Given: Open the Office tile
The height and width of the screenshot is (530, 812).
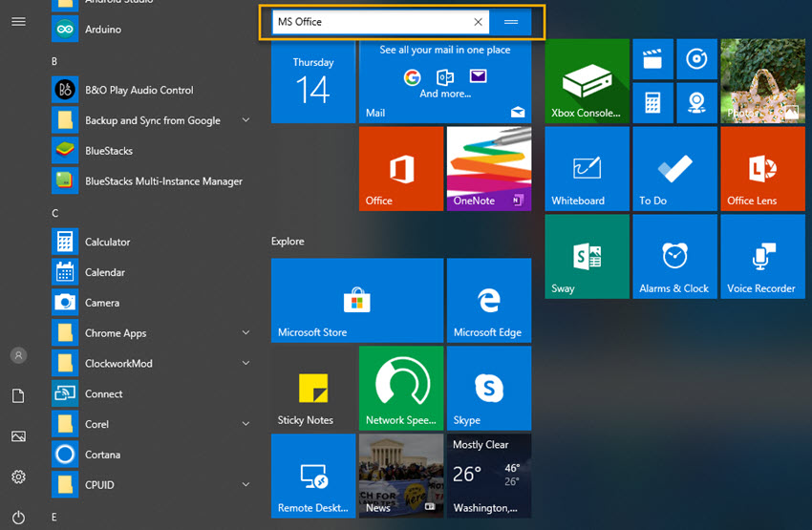Looking at the screenshot, I should (x=401, y=169).
